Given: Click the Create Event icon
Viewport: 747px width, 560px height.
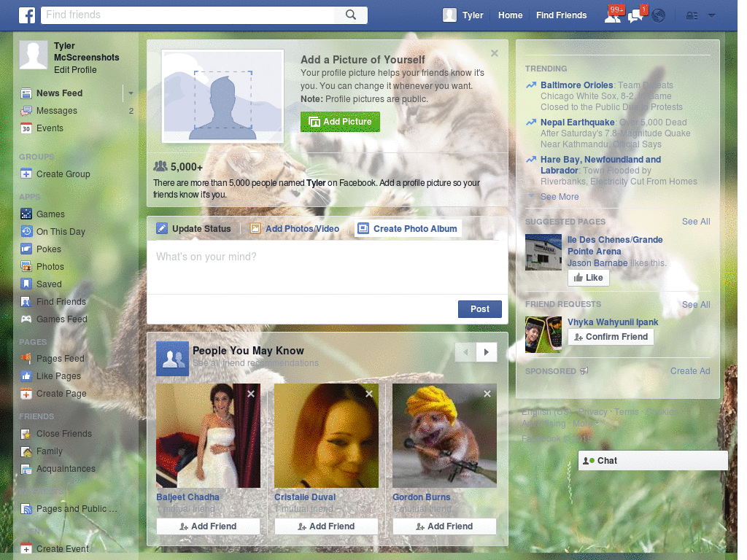Looking at the screenshot, I should click(x=26, y=548).
